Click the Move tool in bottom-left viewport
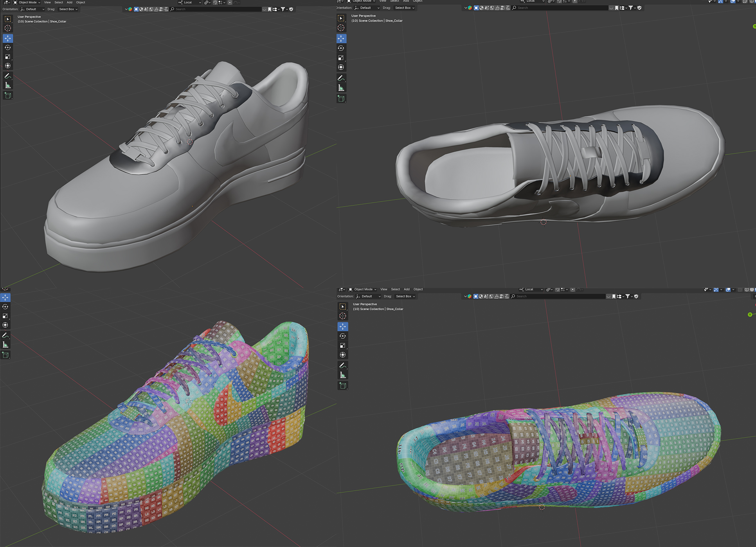This screenshot has height=547, width=756. coord(5,297)
